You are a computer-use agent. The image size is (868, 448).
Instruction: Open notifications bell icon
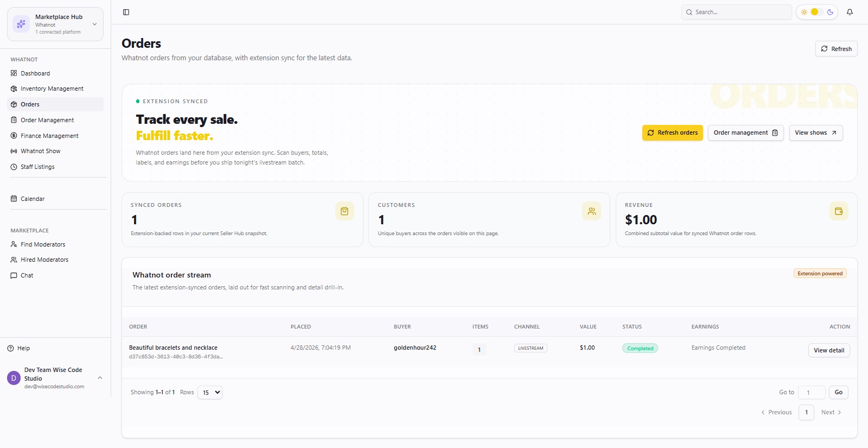[x=850, y=12]
